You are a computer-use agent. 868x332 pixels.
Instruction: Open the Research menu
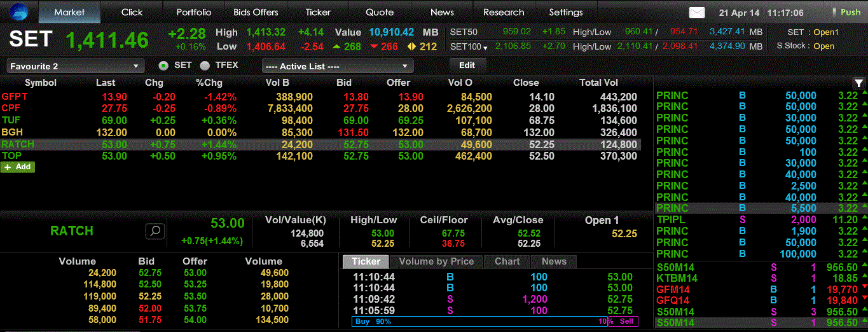(504, 12)
